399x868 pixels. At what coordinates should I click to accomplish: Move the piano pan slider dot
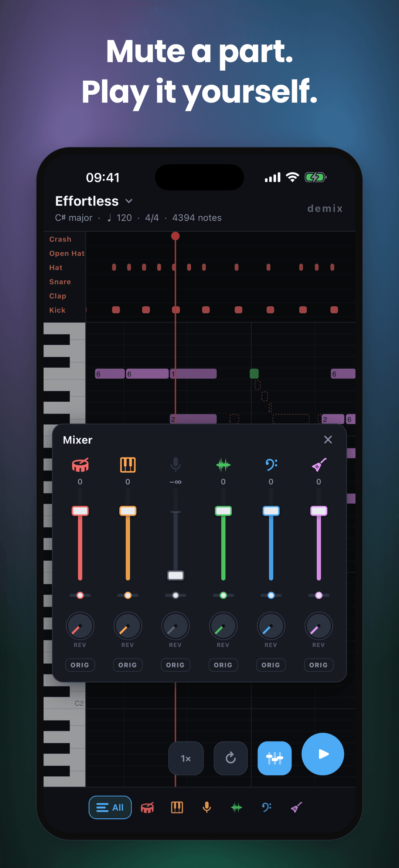(128, 595)
